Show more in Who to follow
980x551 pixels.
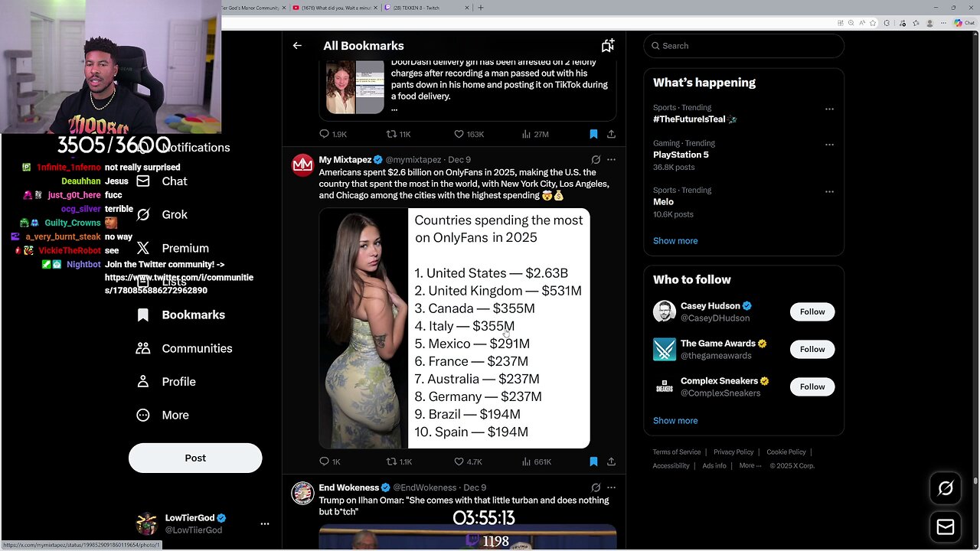(x=675, y=421)
